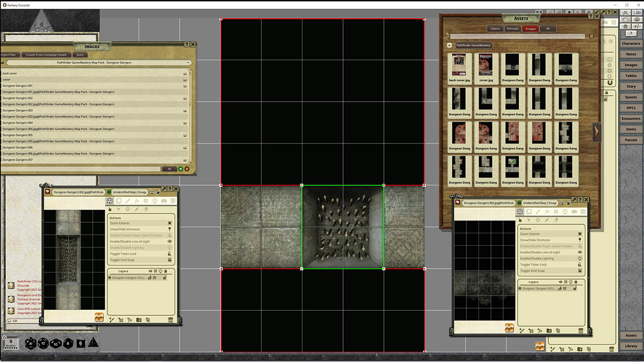The width and height of the screenshot is (644, 362).
Task: Click Zoom Extents in Dungeon Dangers 003 window
Action: [551, 234]
